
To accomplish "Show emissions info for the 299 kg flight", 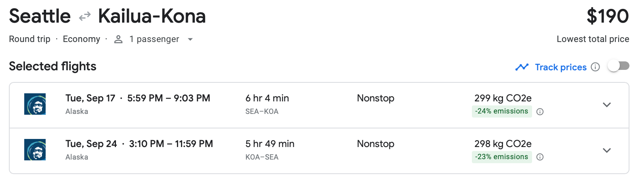I will [x=540, y=112].
